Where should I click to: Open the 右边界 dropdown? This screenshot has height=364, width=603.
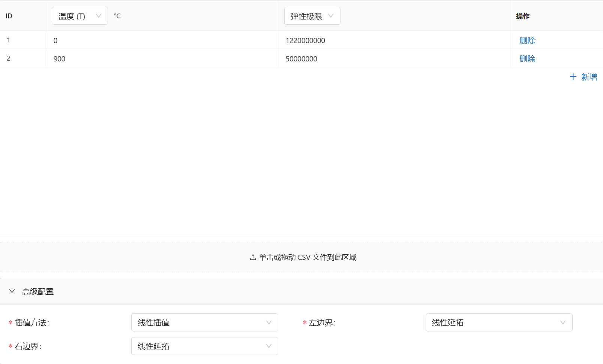click(x=205, y=346)
